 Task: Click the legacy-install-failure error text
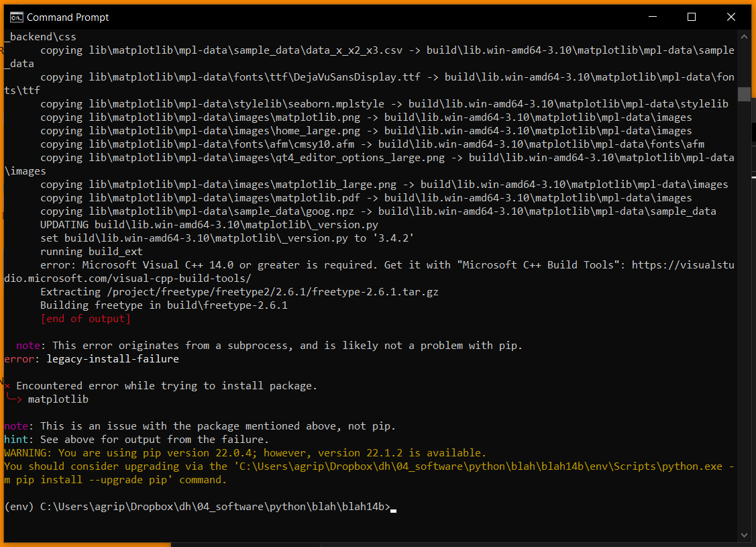(x=113, y=359)
